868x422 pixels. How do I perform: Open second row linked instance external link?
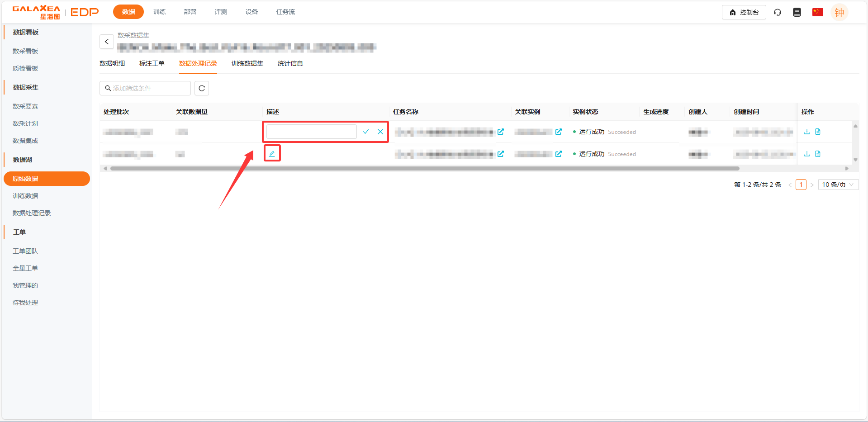(559, 154)
